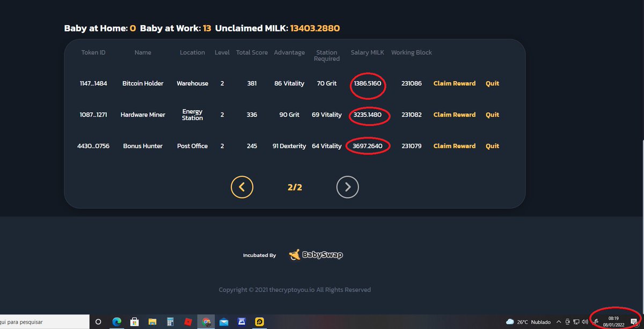644x329 pixels.
Task: Go to the previous page arrow
Action: tap(242, 187)
